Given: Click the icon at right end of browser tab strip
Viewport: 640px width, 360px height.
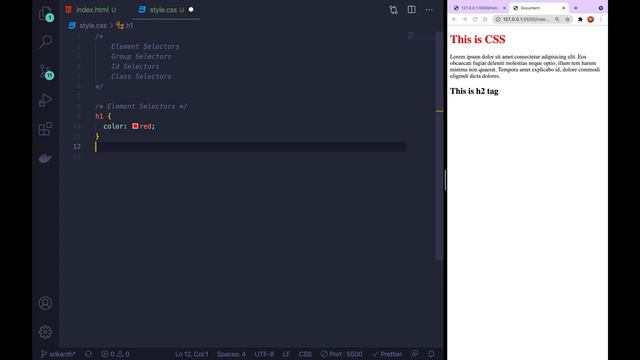Looking at the screenshot, I should 601,8.
